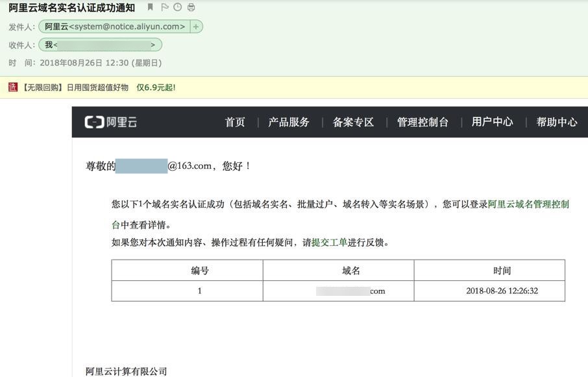Open the 产品服务 nav item

289,122
